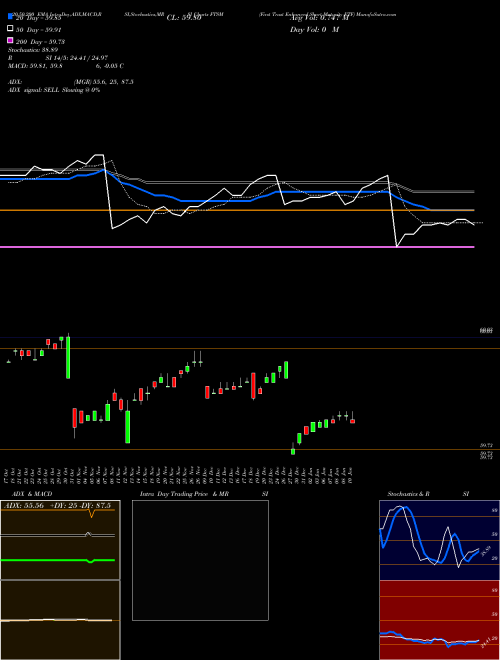Click the "Day Vol: 0 M" readout
The image size is (500, 660).
coord(314,30)
